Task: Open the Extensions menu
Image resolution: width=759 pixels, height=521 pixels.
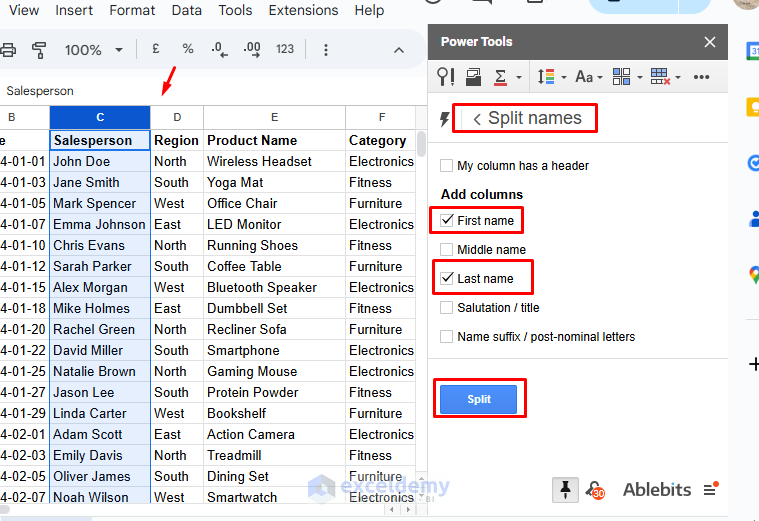Action: [303, 10]
